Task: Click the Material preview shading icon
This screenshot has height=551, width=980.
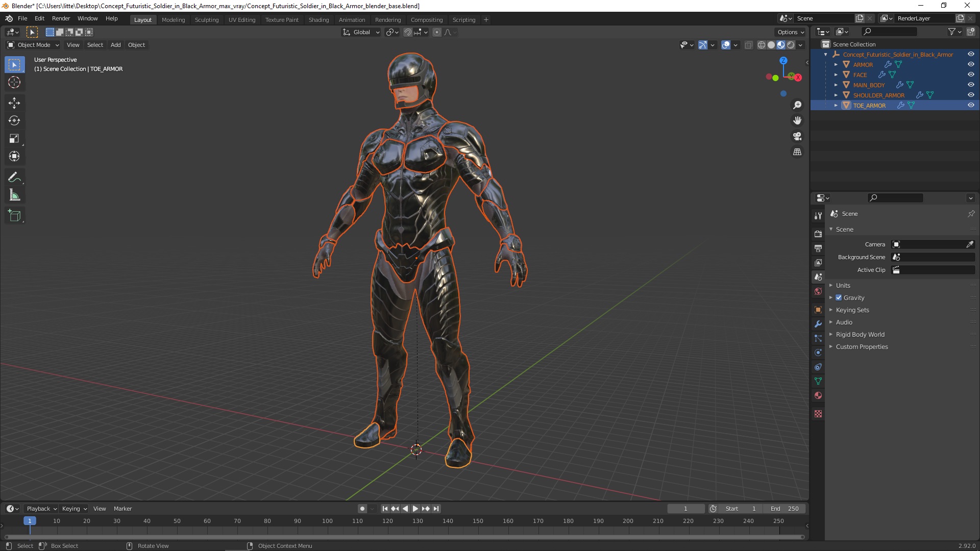Action: 781,44
